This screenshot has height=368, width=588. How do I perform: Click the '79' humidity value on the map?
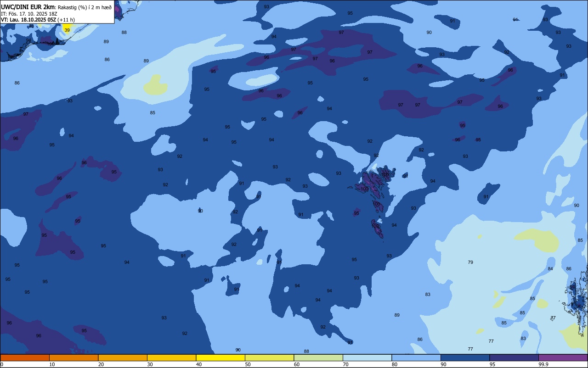tap(470, 262)
